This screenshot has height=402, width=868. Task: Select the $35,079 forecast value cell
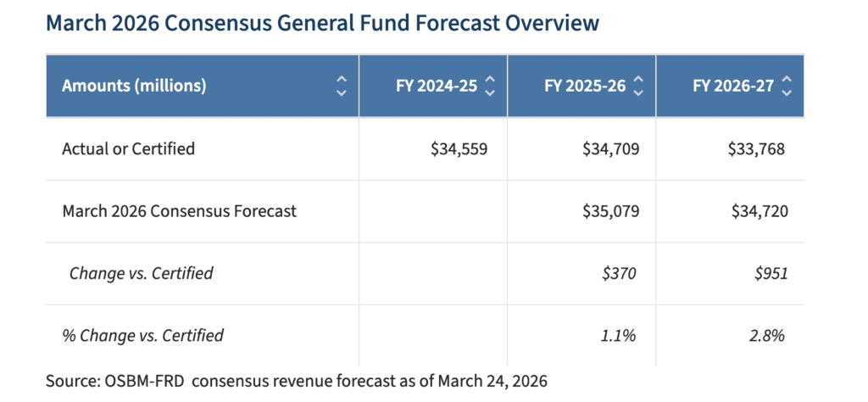click(610, 211)
